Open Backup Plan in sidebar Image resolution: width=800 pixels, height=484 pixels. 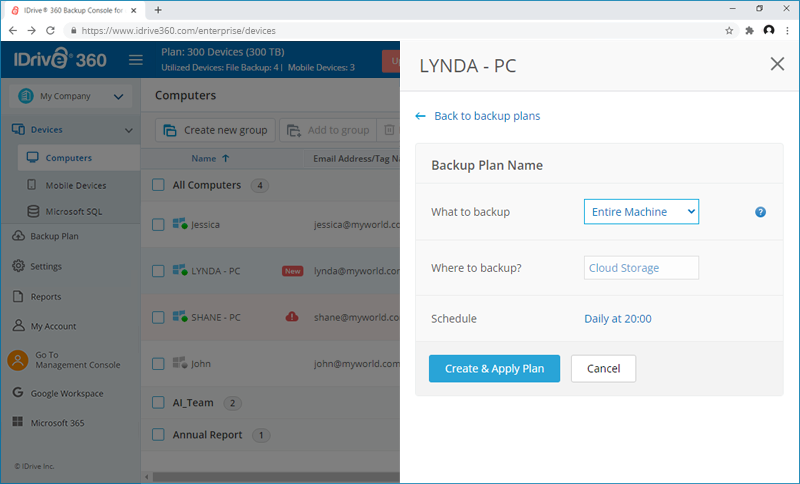(x=54, y=236)
